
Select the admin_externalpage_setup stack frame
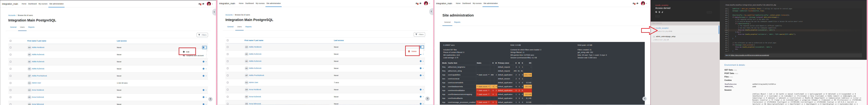click(x=685, y=38)
